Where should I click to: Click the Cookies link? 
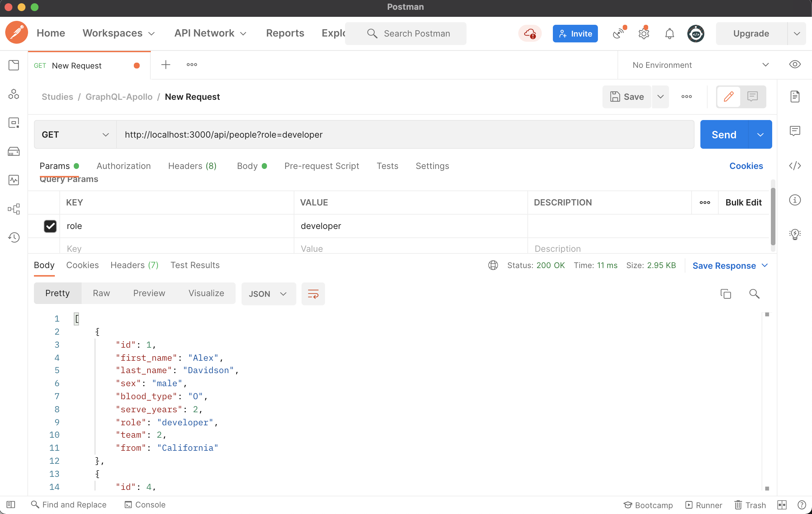746,166
